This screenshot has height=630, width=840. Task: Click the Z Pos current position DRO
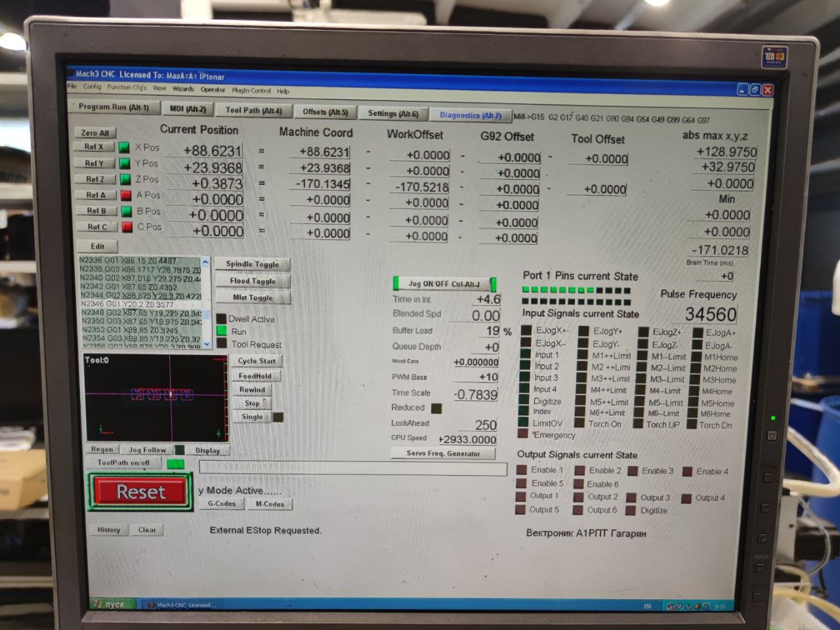pyautogui.click(x=205, y=184)
